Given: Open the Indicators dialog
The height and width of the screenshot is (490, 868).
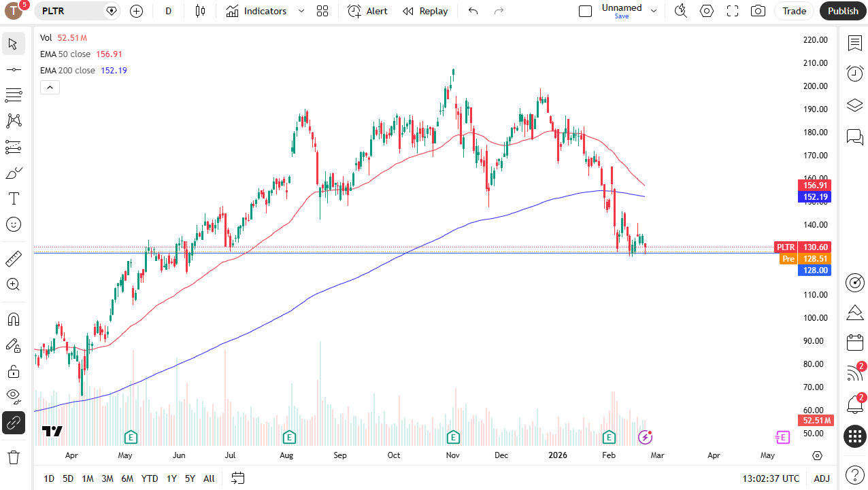Looking at the screenshot, I should pos(256,11).
